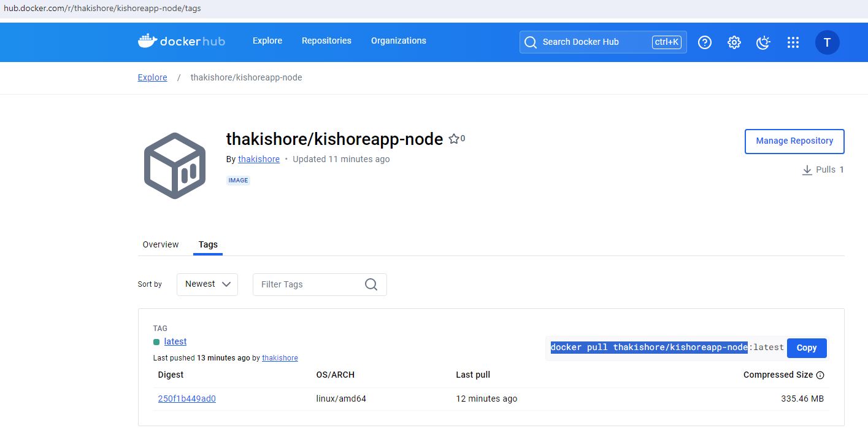Open the settings gear icon
This screenshot has width=868, height=444.
[734, 42]
